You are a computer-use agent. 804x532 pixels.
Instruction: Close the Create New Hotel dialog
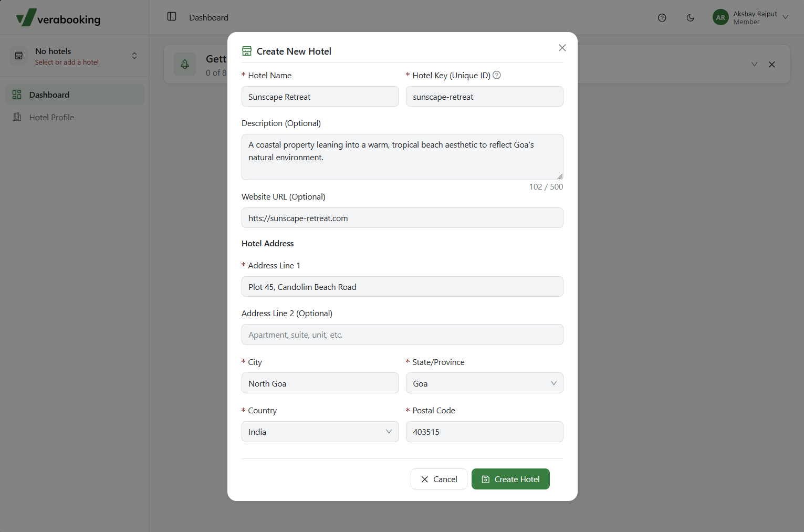click(562, 48)
